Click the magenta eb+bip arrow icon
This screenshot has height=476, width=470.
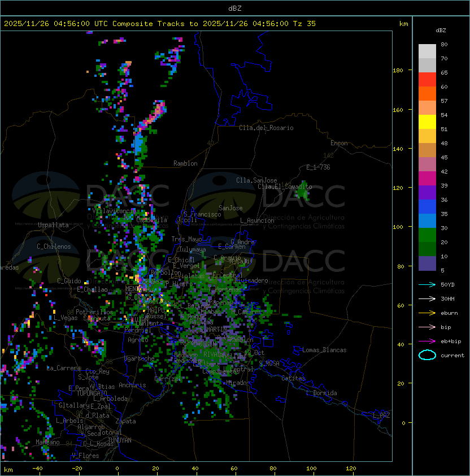[427, 341]
